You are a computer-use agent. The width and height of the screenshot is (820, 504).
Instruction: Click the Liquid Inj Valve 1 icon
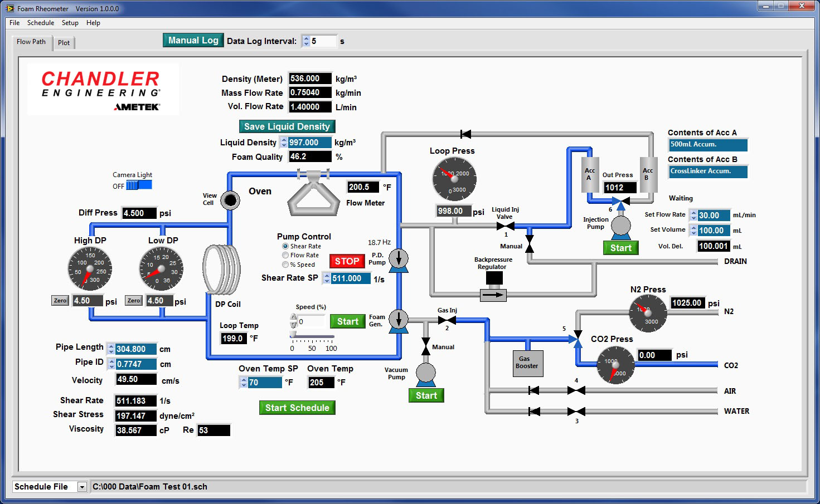506,226
